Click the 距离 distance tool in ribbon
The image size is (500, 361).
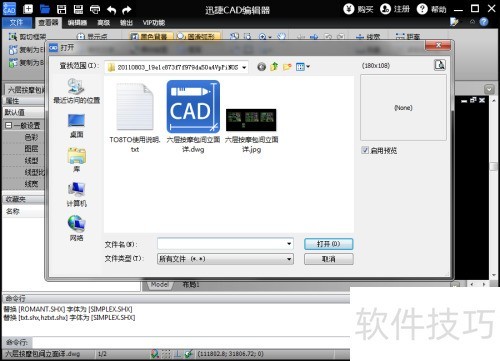(408, 36)
